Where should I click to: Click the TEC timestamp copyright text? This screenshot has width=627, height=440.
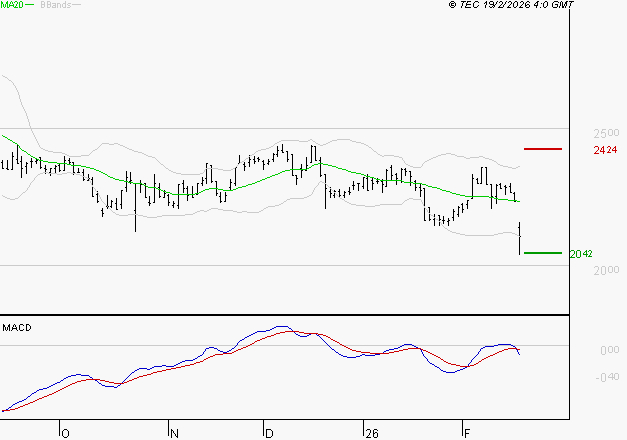pos(511,6)
